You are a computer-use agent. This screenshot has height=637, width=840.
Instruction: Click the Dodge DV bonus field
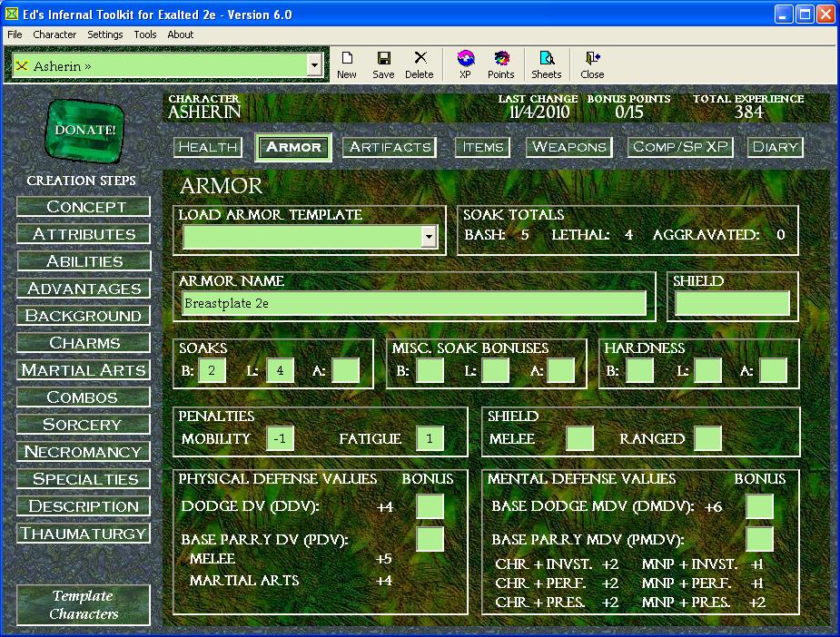(x=430, y=506)
